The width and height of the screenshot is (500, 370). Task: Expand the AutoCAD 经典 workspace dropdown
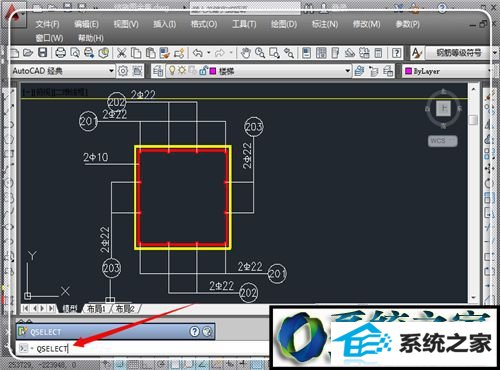click(x=111, y=71)
